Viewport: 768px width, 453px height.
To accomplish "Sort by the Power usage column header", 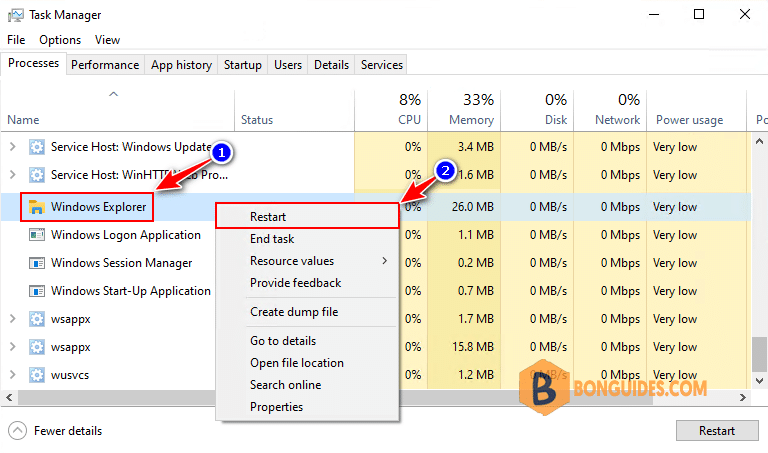I will click(x=696, y=111).
